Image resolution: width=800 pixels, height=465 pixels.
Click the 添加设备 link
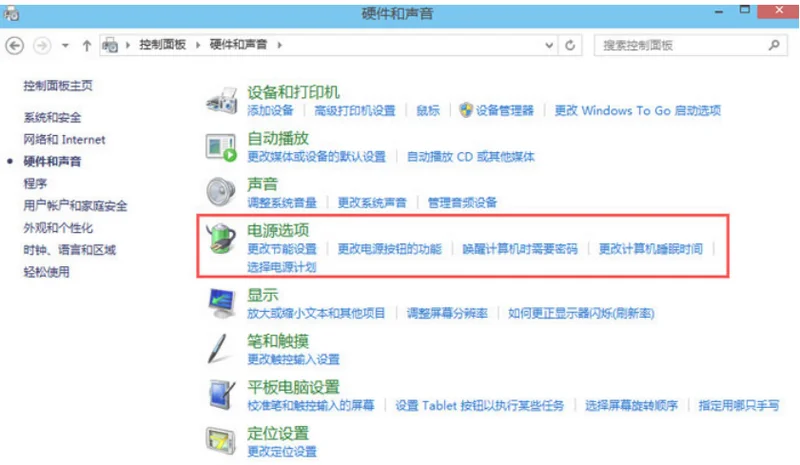click(270, 110)
